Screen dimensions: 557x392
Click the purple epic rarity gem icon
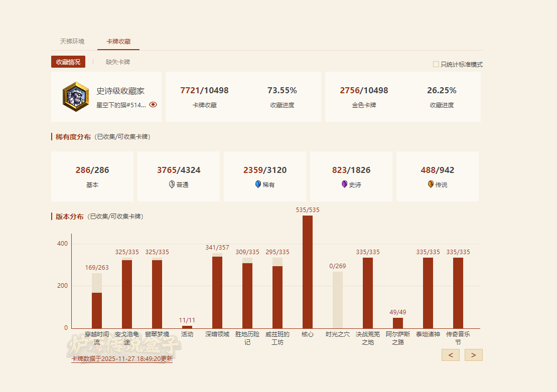coord(344,184)
